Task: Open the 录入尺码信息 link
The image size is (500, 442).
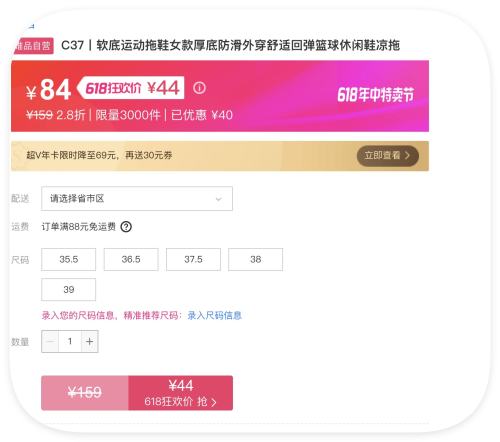Action: [x=215, y=315]
